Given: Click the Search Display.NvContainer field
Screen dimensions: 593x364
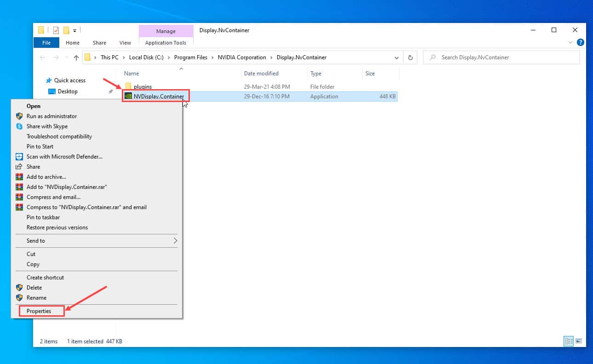Looking at the screenshot, I should point(501,57).
